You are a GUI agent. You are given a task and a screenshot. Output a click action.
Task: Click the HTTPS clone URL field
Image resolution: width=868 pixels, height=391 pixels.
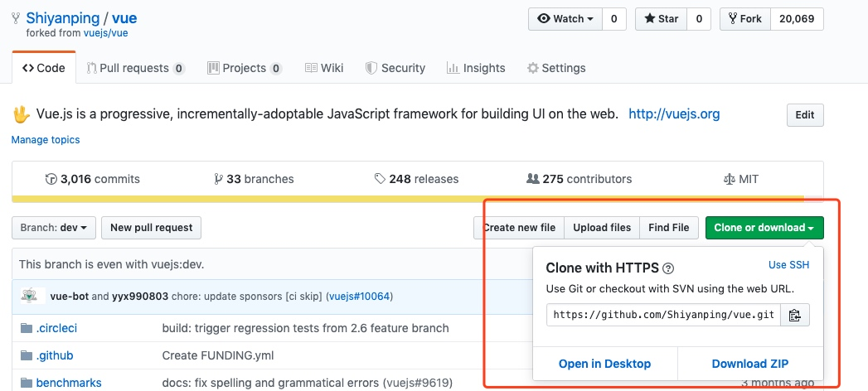664,316
